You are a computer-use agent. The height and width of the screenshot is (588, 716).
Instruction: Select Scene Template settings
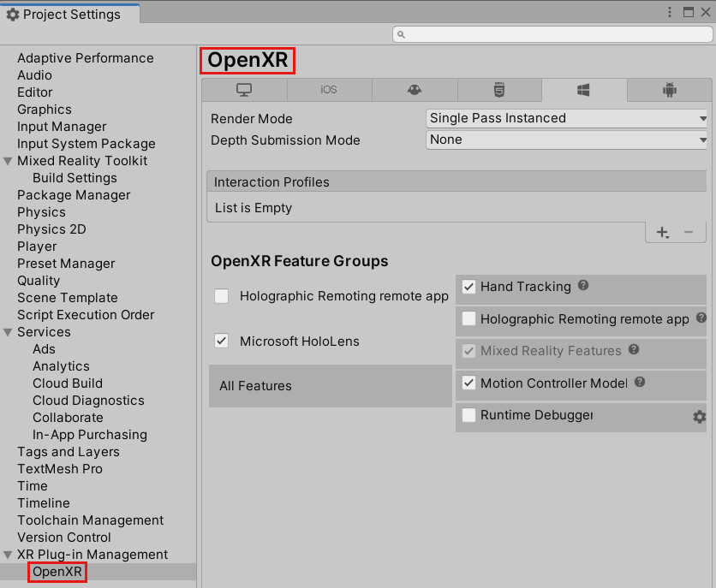coord(68,298)
